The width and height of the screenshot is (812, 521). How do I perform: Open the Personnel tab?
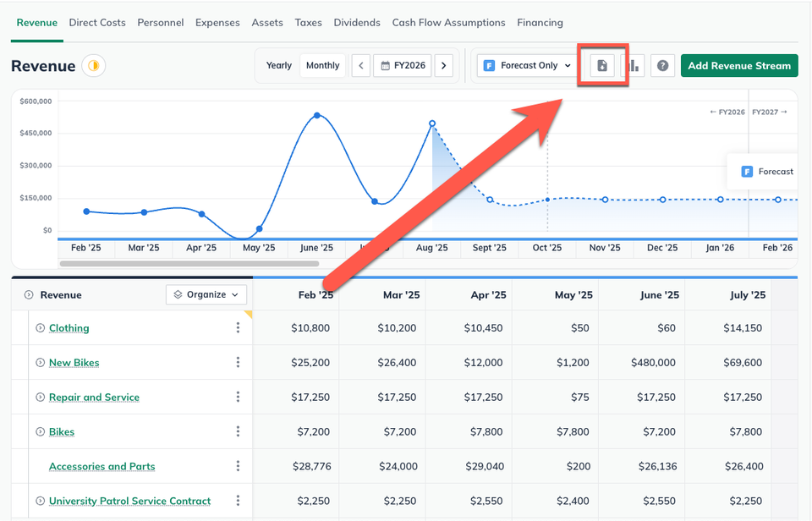161,23
